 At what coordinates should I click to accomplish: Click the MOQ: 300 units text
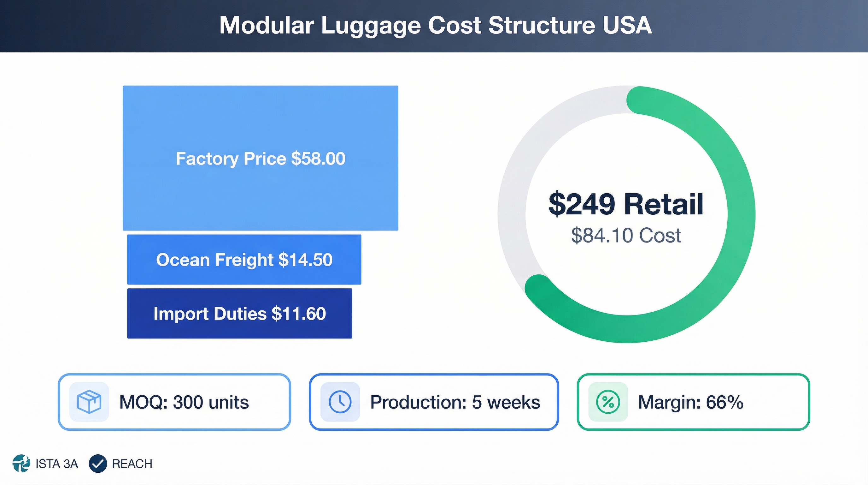tap(184, 402)
